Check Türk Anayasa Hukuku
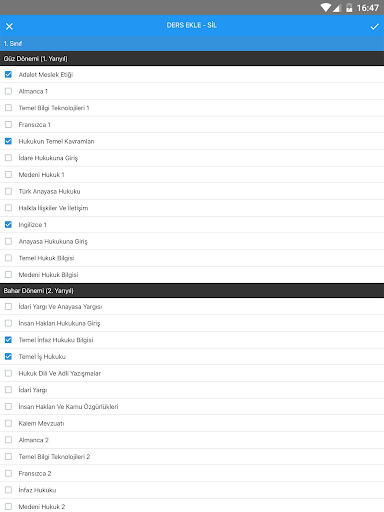Image resolution: width=384 pixels, height=512 pixels. [8, 191]
